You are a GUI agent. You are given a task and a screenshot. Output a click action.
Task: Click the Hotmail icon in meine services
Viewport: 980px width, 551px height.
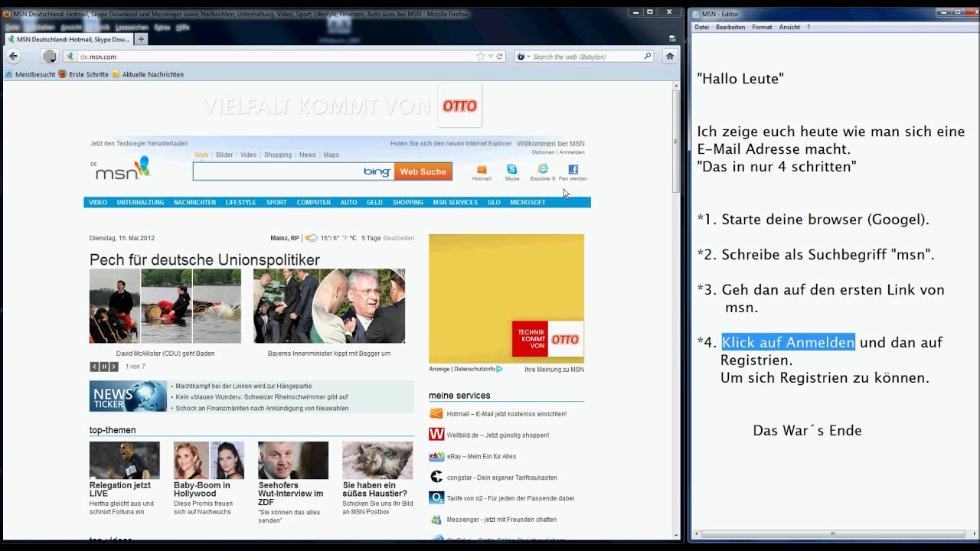coord(436,414)
